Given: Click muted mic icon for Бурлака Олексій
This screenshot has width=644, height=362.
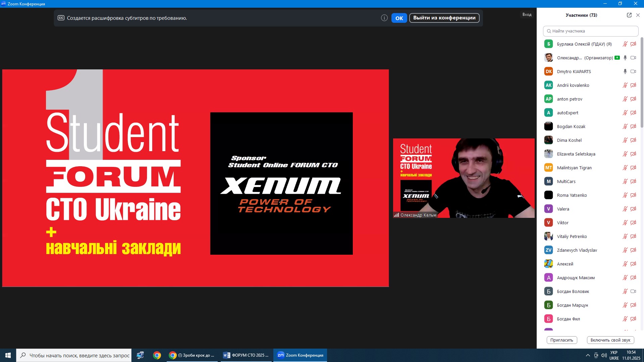Looking at the screenshot, I should click(625, 44).
